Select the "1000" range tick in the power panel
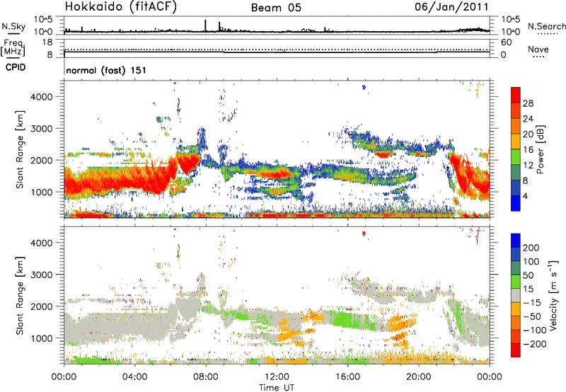The width and height of the screenshot is (566, 392). click(41, 192)
